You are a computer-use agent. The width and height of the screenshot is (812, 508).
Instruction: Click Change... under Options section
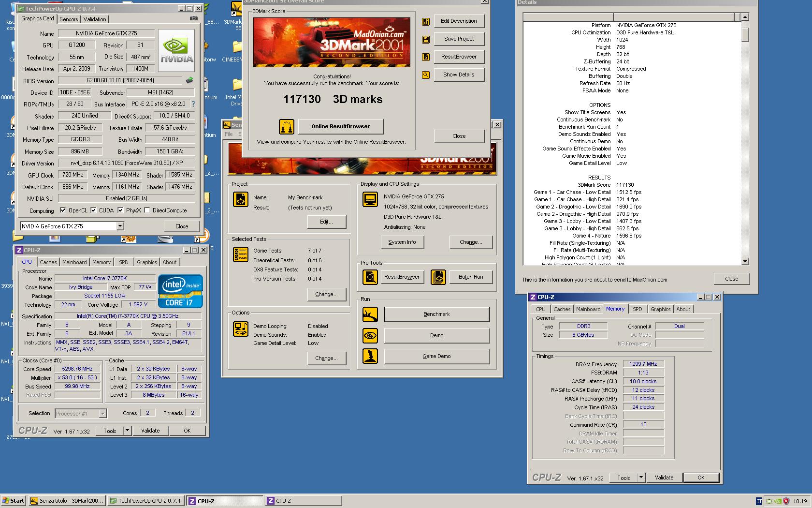point(326,359)
